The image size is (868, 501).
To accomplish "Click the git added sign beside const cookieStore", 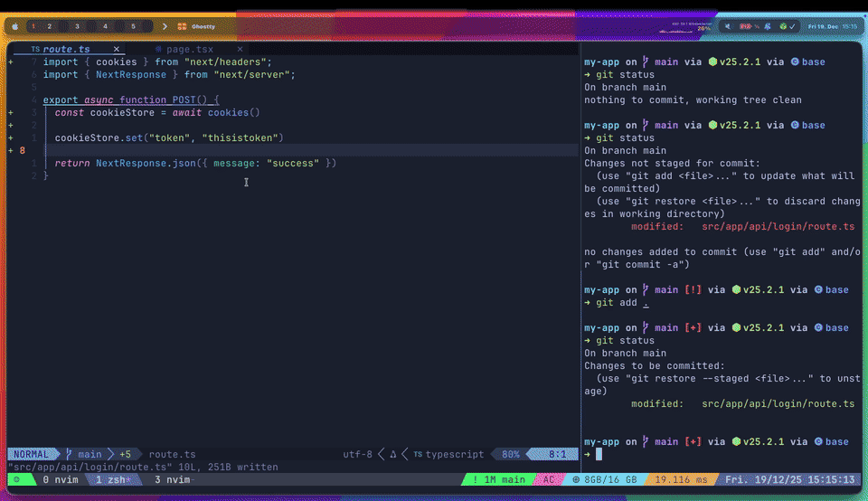I will point(11,113).
